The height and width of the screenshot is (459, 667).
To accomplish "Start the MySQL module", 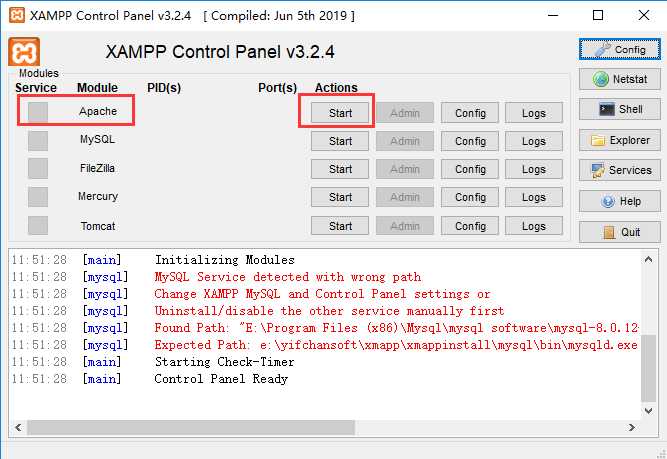I will pos(340,141).
